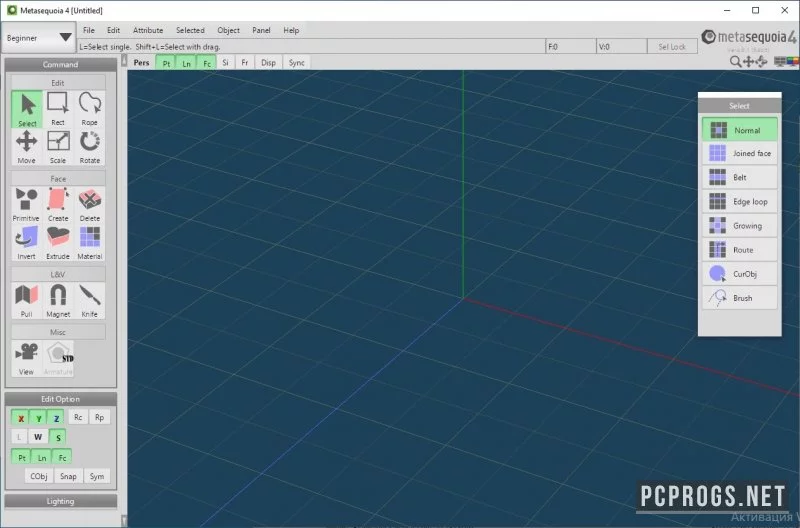Open the Attribute menu
This screenshot has height=528, width=800.
pos(148,30)
